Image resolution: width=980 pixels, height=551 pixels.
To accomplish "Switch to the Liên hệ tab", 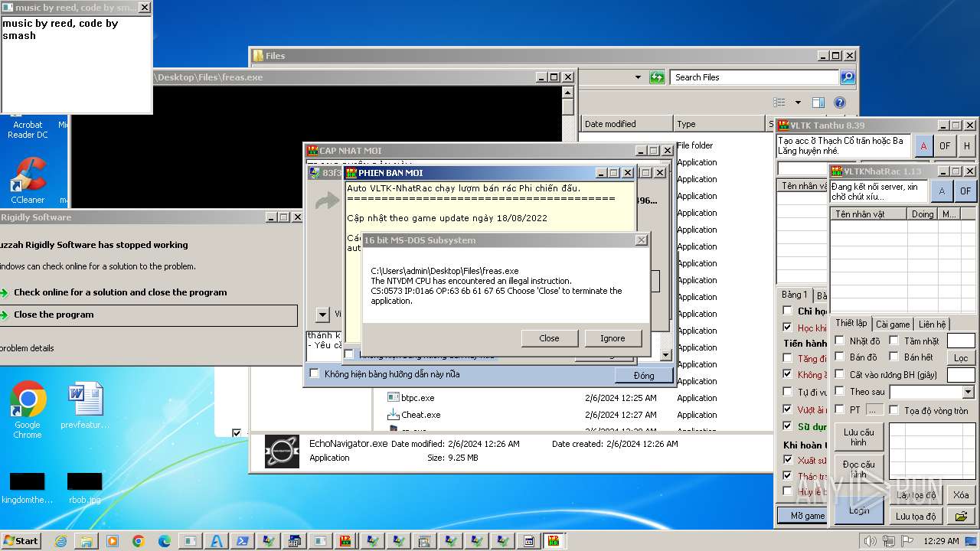I will (932, 324).
